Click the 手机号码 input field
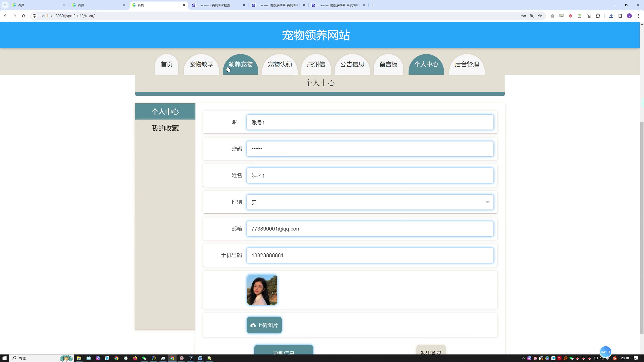 point(370,255)
